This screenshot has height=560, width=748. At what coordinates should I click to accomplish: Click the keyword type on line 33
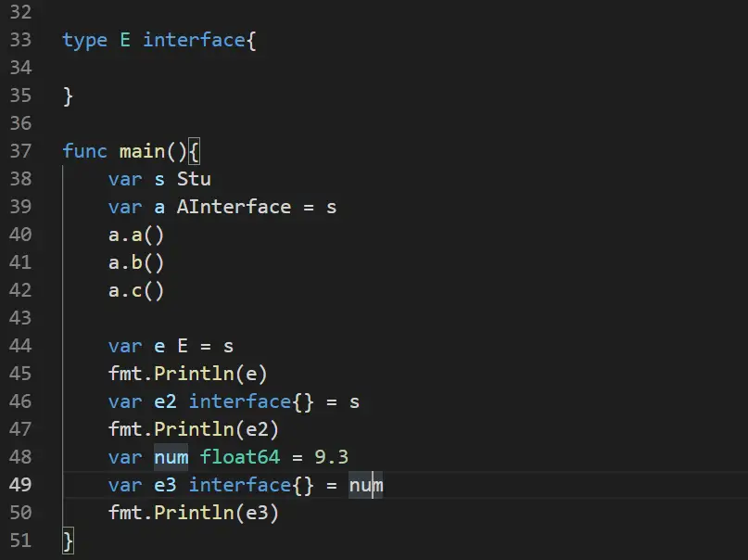(83, 40)
